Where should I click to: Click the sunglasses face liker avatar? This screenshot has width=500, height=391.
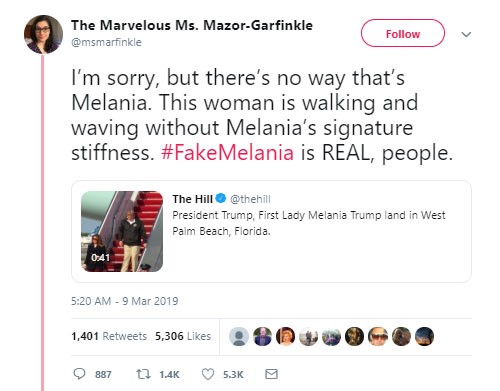[x=378, y=336]
